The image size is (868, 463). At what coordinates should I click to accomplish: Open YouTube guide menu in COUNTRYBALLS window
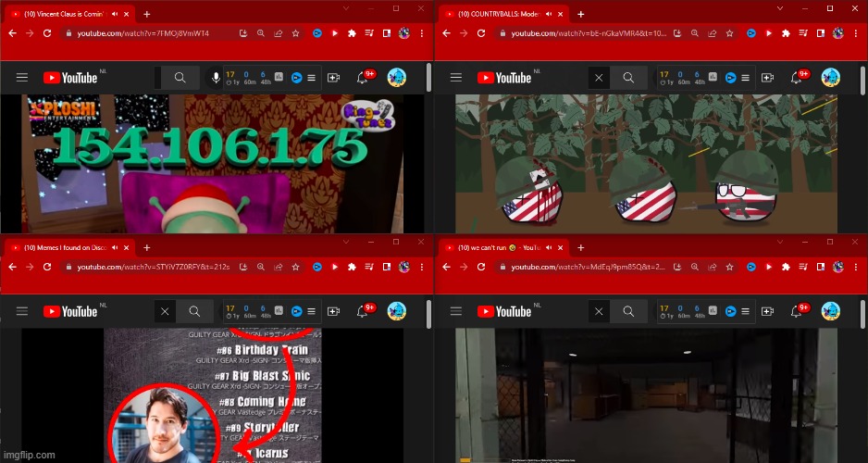[x=456, y=78]
